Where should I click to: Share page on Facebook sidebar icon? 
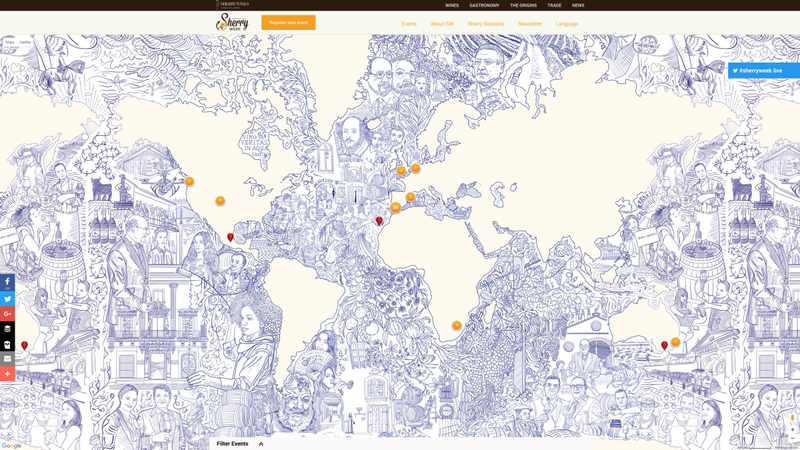tap(7, 283)
